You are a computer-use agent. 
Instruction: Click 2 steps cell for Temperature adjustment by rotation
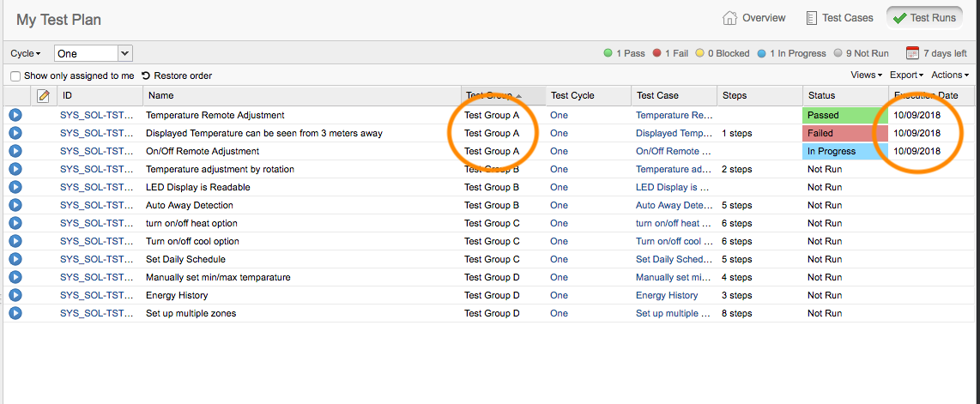pos(737,169)
